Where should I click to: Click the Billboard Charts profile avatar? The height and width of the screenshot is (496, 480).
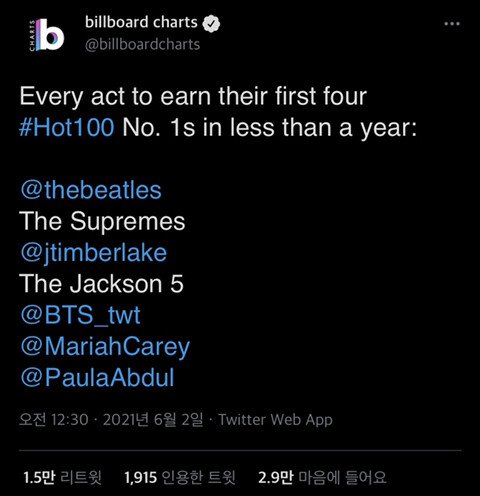tap(46, 35)
